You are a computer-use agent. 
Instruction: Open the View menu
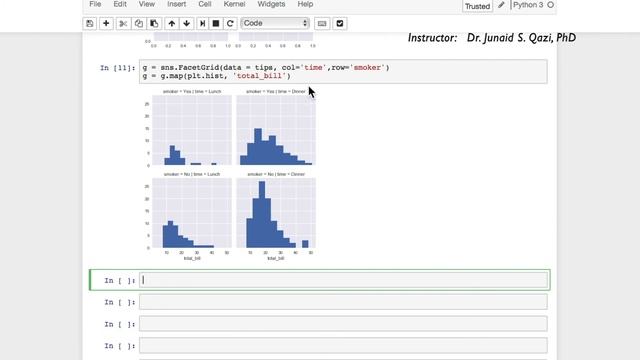pyautogui.click(x=147, y=4)
